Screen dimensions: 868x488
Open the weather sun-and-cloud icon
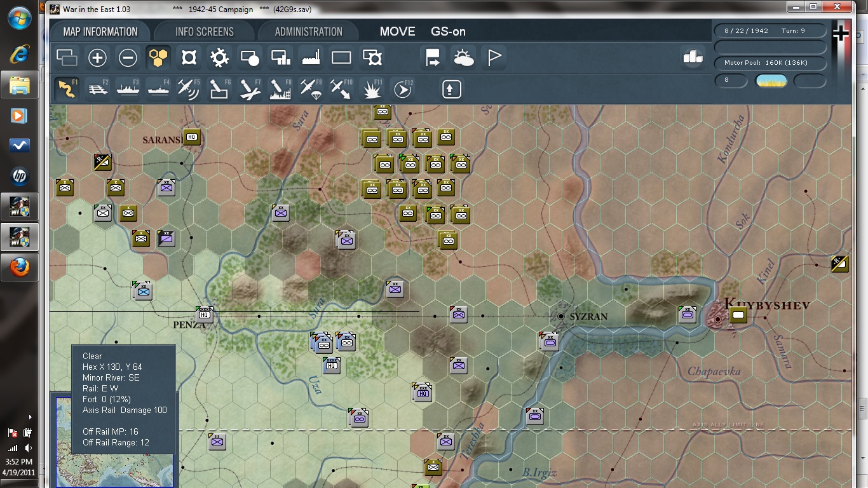(x=463, y=58)
